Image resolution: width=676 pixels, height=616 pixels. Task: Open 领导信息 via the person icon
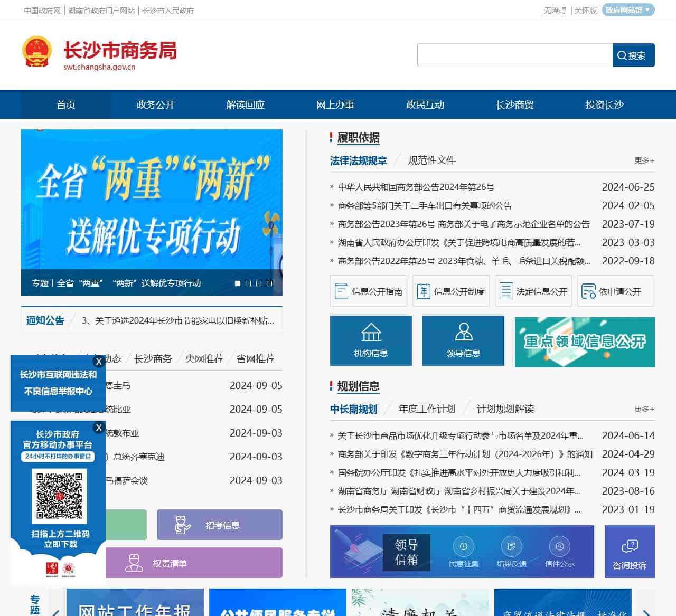point(463,340)
